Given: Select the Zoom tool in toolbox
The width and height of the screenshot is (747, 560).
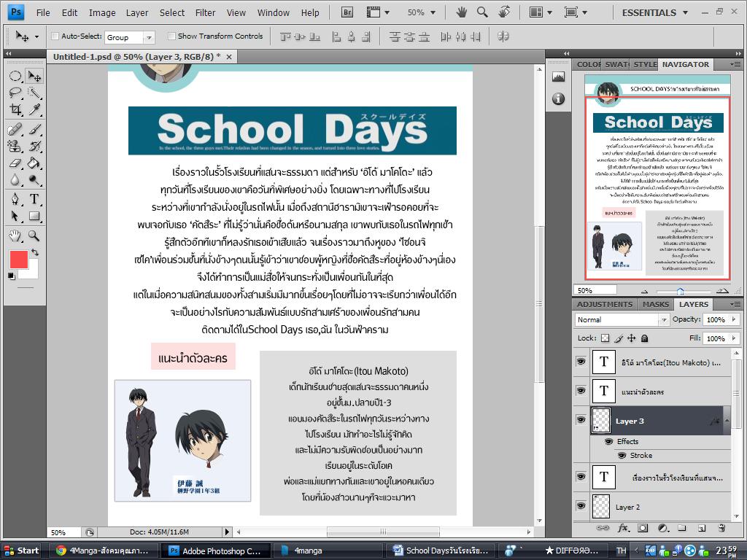Looking at the screenshot, I should click(34, 236).
